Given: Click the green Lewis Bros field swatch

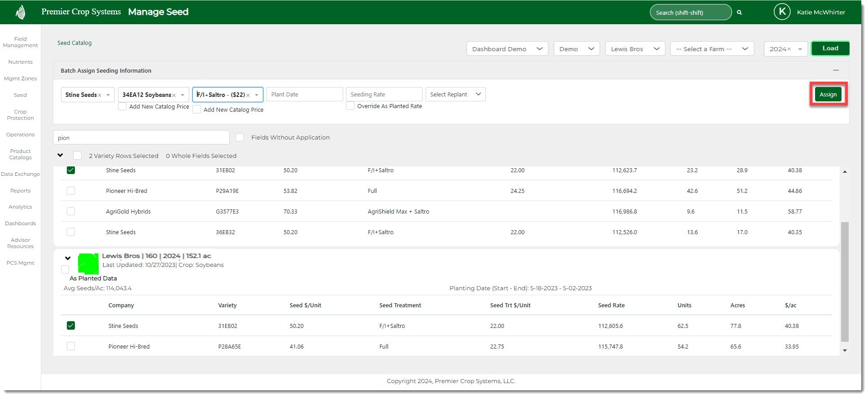Looking at the screenshot, I should (88, 264).
